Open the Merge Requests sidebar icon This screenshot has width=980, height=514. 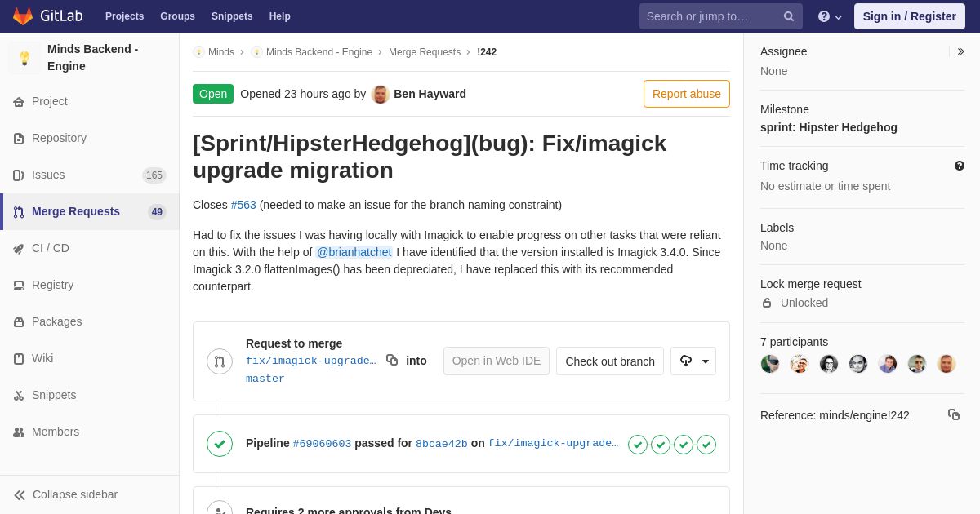pyautogui.click(x=19, y=212)
